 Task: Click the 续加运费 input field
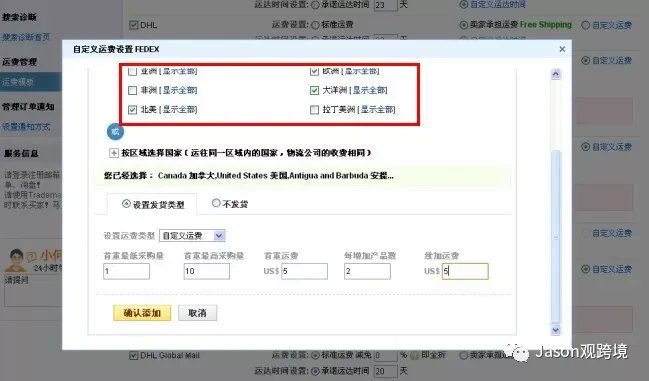click(465, 271)
